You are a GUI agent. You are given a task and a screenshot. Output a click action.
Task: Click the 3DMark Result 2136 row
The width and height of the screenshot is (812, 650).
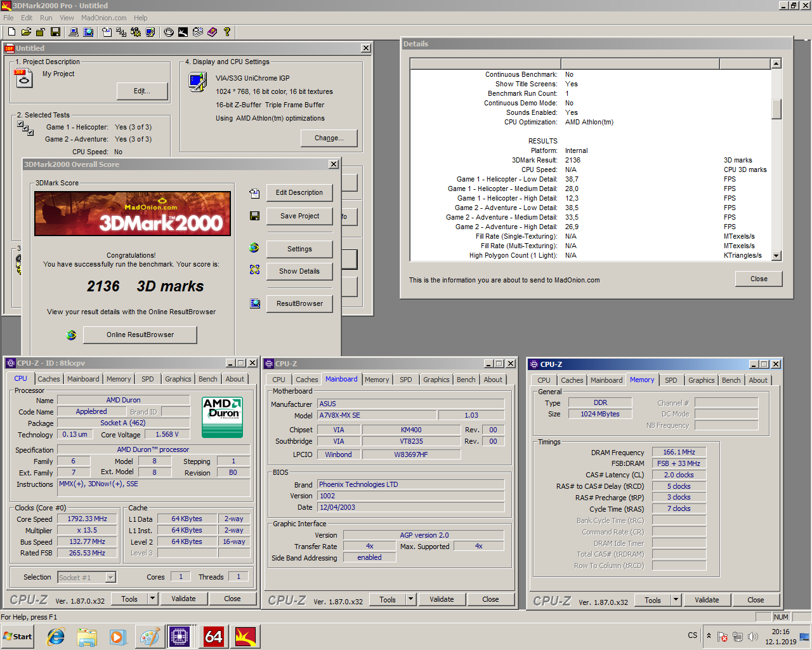pos(590,160)
